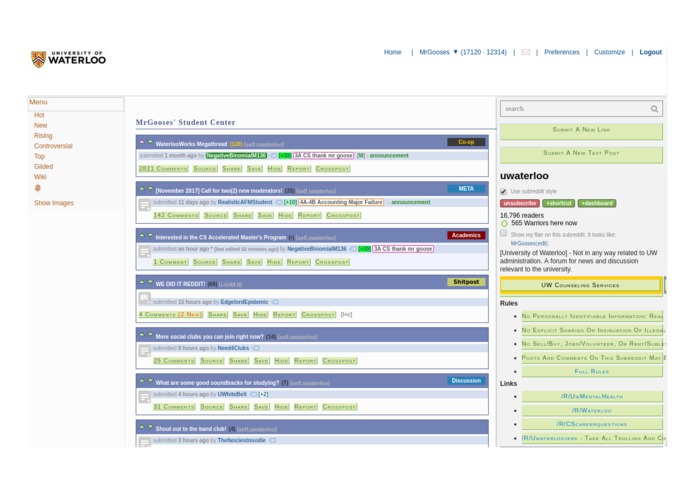Click Submit A New Link button
This screenshot has width=695, height=494.
coord(581,131)
